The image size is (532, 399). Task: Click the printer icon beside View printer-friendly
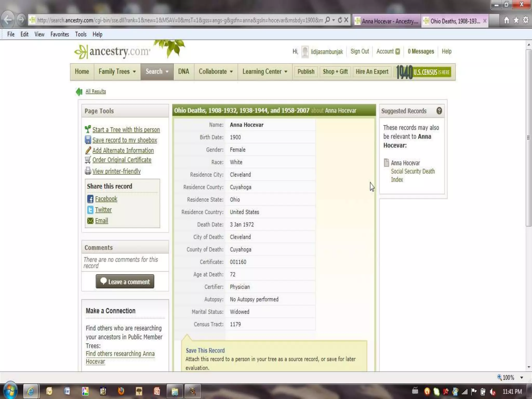[88, 171]
